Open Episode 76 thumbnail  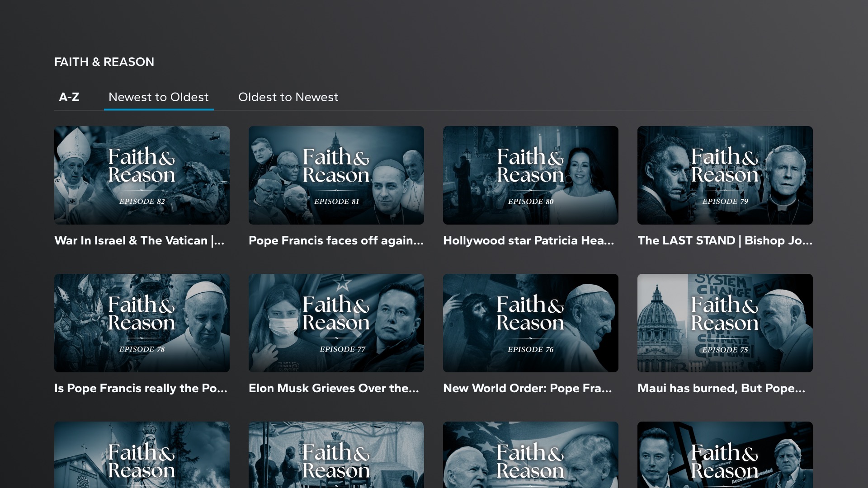531,323
